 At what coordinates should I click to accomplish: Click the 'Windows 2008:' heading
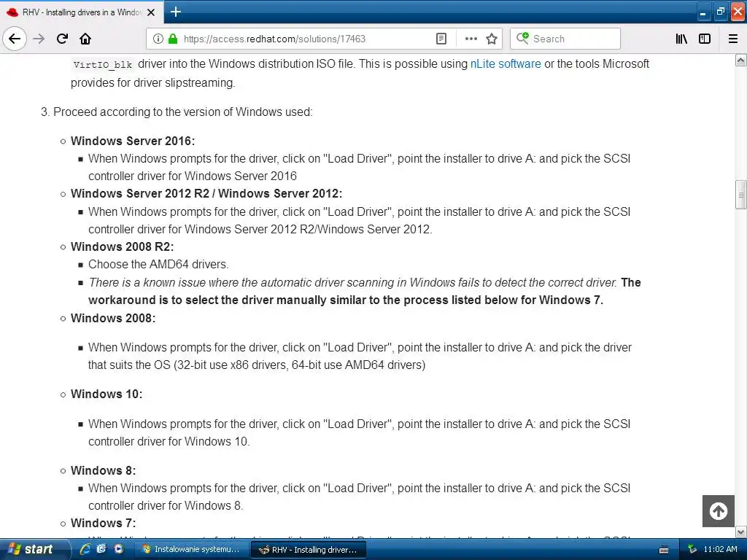113,318
